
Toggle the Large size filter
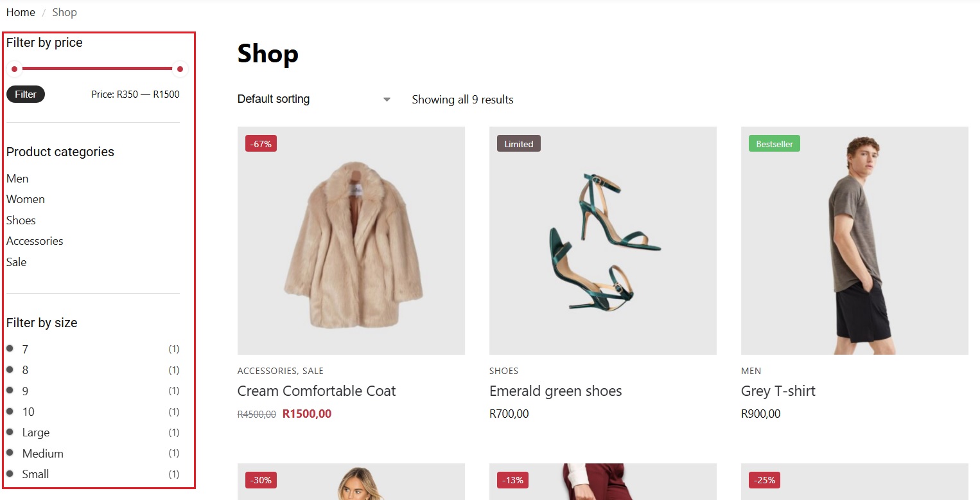35,433
